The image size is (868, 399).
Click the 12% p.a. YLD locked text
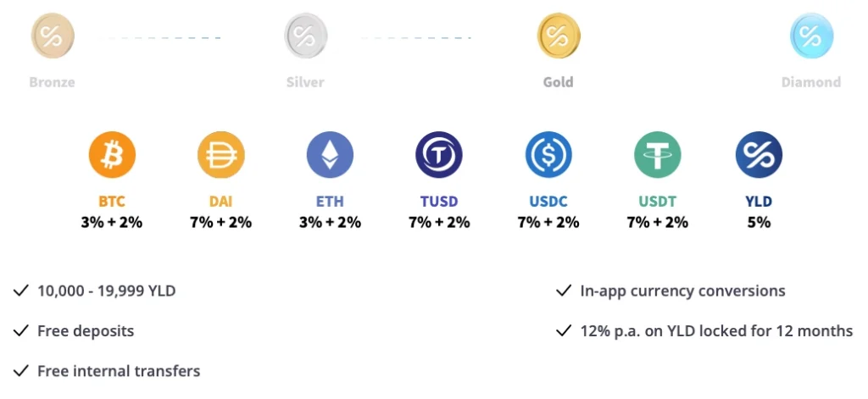(716, 331)
